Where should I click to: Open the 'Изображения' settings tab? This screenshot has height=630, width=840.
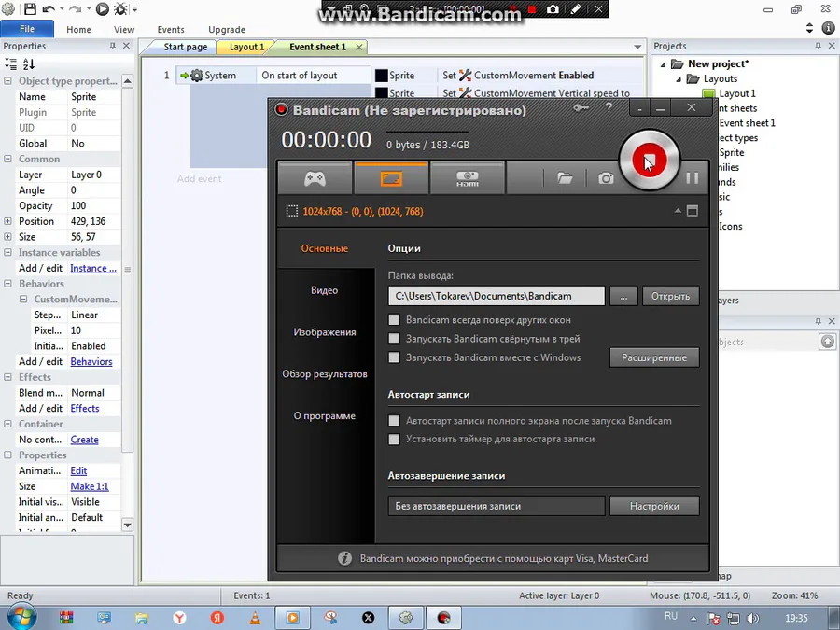pyautogui.click(x=325, y=331)
